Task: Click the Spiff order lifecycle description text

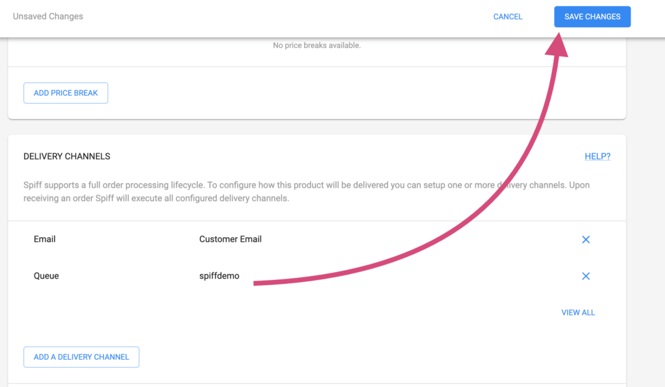Action: [306, 192]
